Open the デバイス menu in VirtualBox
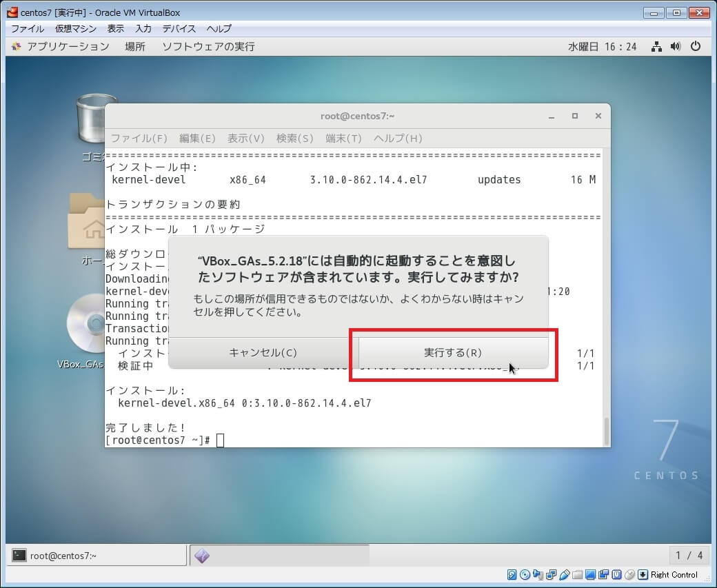The width and height of the screenshot is (717, 588). coord(179,28)
